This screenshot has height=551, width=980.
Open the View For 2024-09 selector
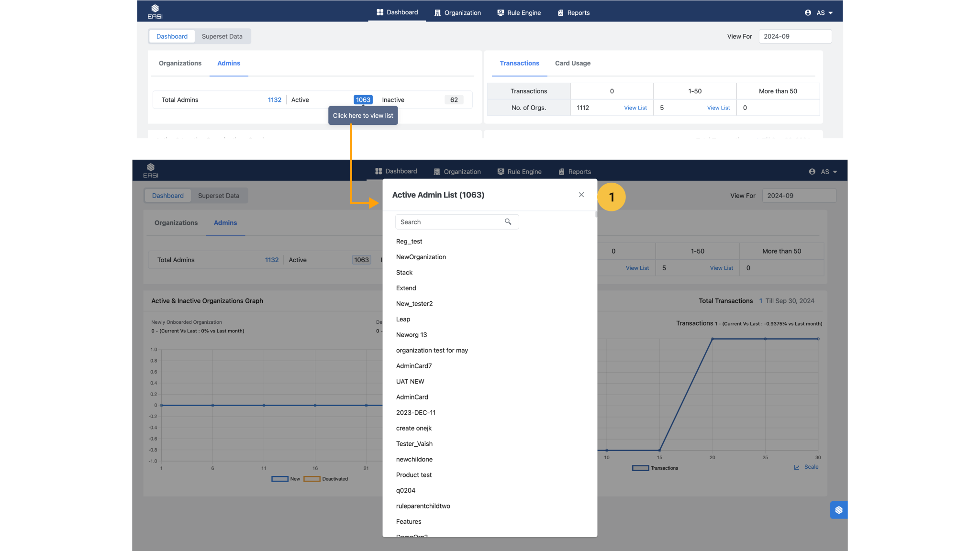795,36
